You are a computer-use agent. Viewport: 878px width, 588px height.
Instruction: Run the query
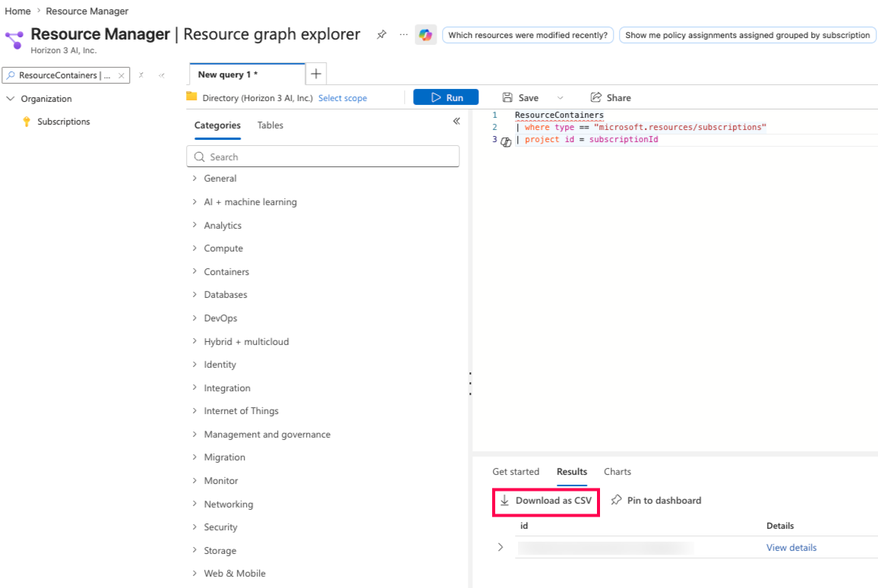[x=446, y=97]
